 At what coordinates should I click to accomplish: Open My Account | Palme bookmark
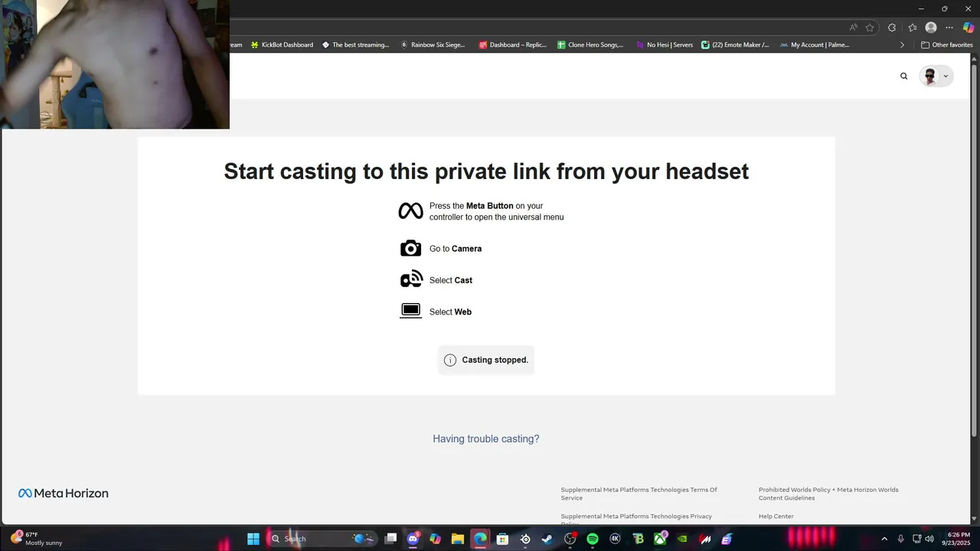point(815,44)
